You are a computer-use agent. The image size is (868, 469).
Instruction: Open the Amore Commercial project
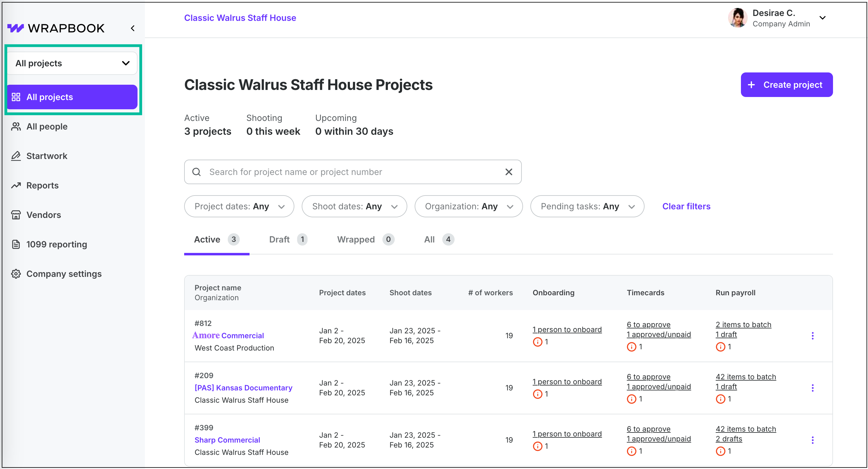point(228,335)
